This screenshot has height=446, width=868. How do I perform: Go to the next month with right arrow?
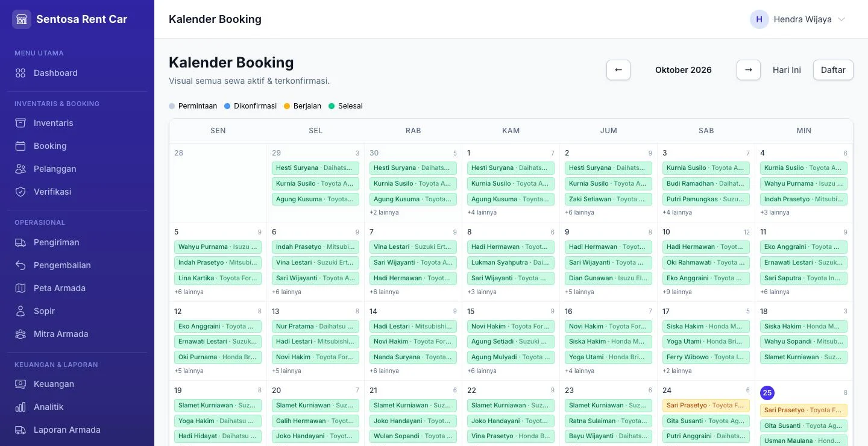[x=749, y=70]
